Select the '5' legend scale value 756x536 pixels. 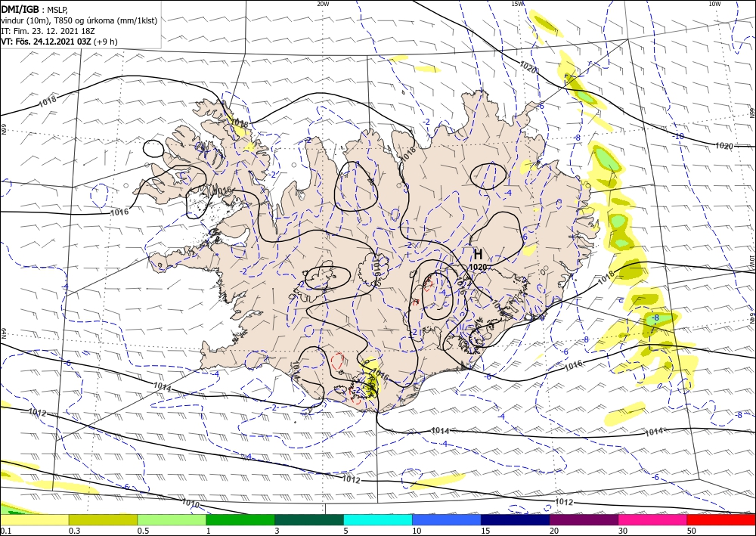tap(346, 531)
